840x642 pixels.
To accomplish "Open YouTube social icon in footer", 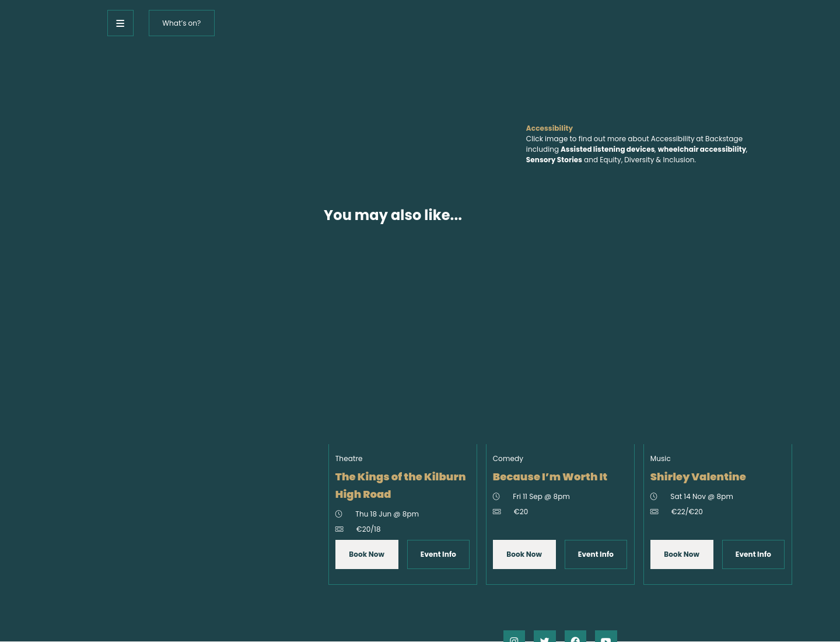I will point(606,636).
